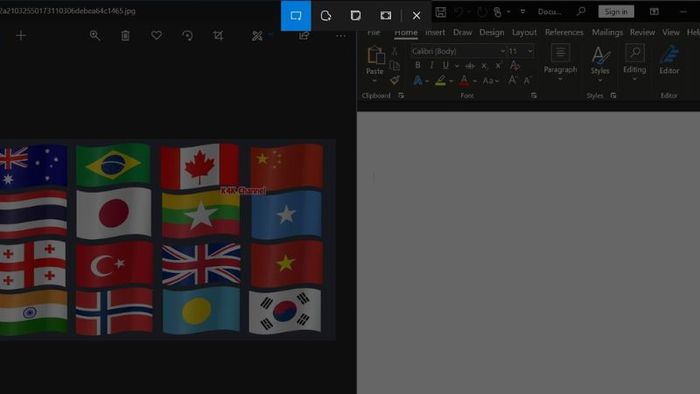Toggle Strikethrough formatting in Word

tap(470, 66)
